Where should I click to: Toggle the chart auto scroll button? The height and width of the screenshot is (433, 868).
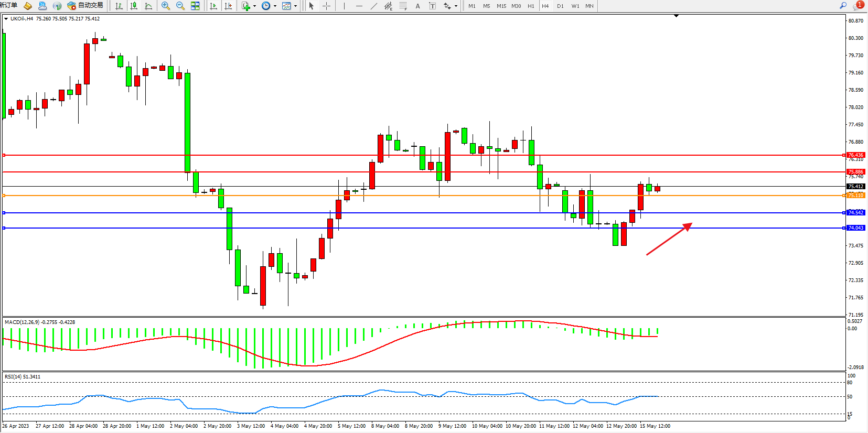tap(213, 6)
